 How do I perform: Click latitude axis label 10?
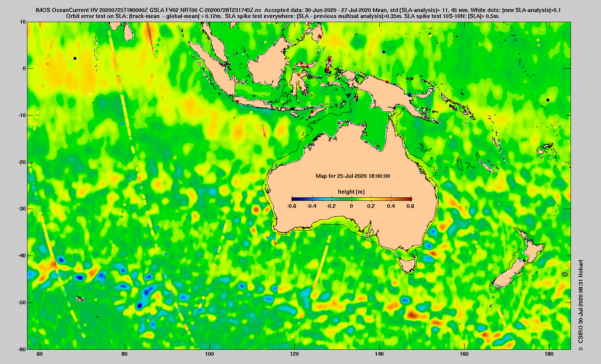click(x=23, y=22)
